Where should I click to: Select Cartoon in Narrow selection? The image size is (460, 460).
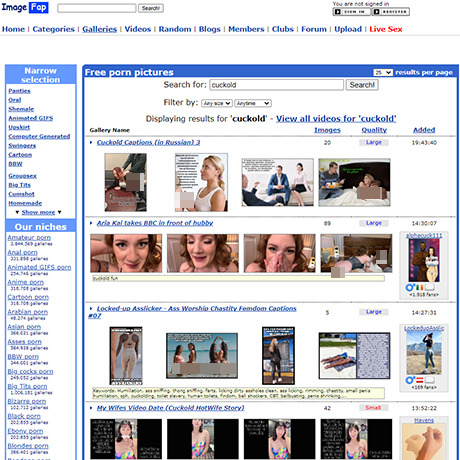tap(20, 155)
